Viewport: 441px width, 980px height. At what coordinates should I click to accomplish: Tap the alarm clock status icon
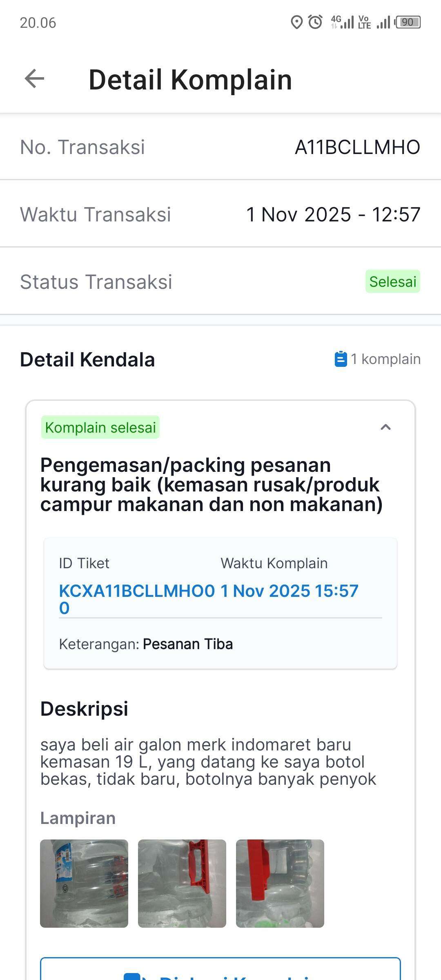coord(315,22)
